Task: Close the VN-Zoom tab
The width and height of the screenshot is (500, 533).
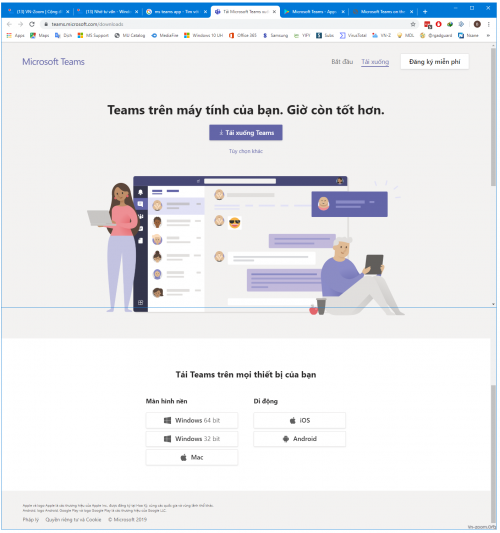Action: tap(68, 12)
